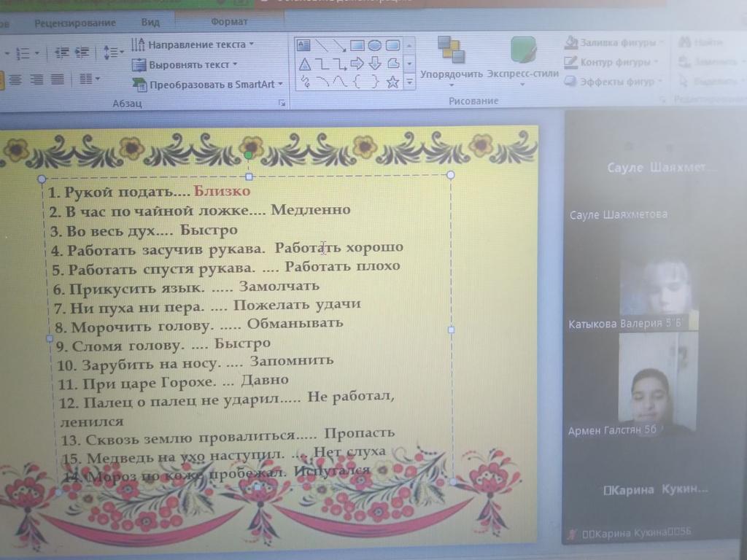Choose the oval shape from the Drawing gallery
The width and height of the screenshot is (747, 560).
click(374, 45)
